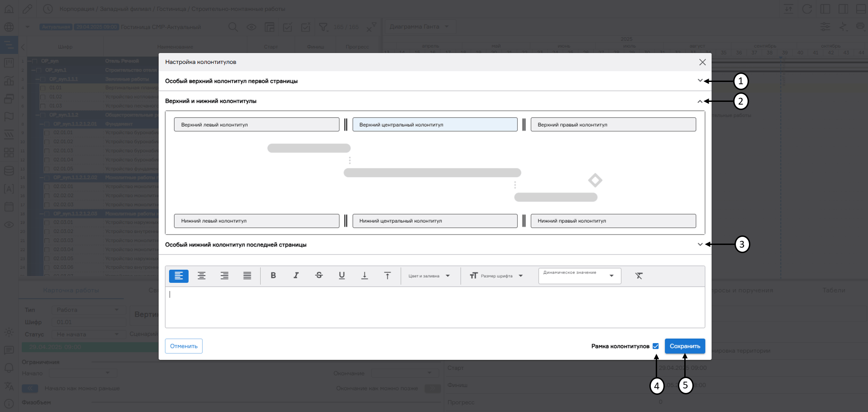The width and height of the screenshot is (868, 412).
Task: Collapse the Верхний и нижний колонтитулы section
Action: pos(701,101)
